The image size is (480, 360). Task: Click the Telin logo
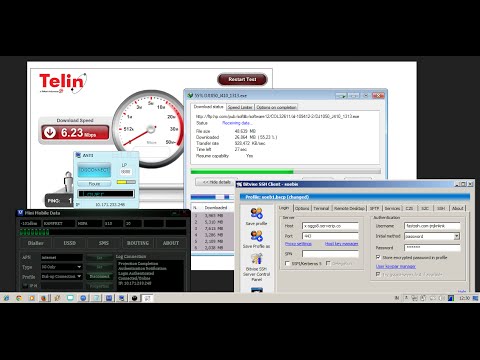tap(63, 83)
